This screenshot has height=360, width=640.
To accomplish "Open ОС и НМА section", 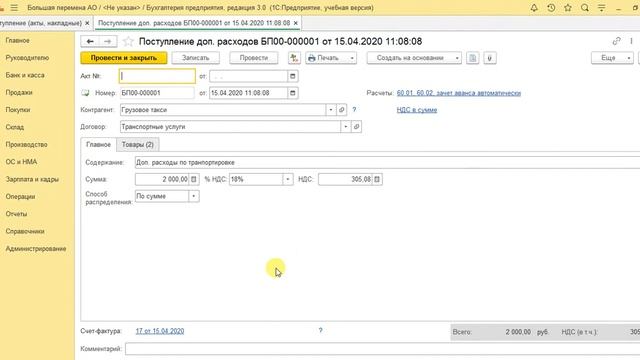I will click(x=21, y=162).
